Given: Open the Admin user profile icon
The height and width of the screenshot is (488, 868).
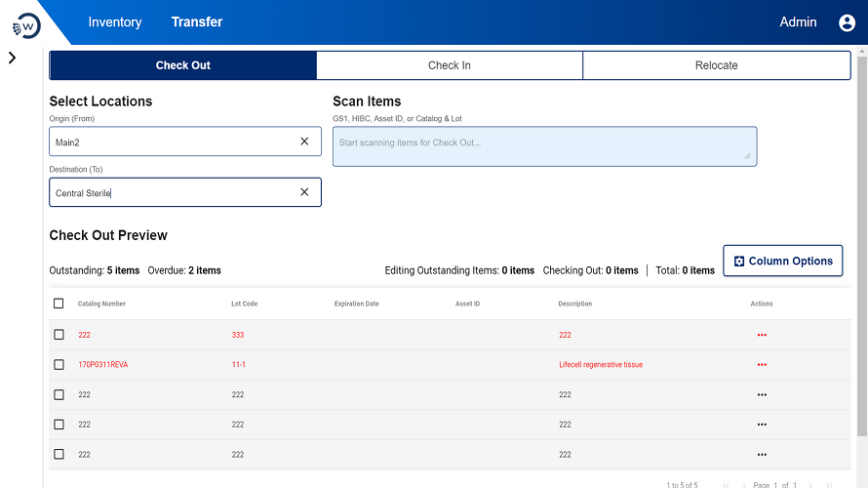Looking at the screenshot, I should (x=847, y=22).
